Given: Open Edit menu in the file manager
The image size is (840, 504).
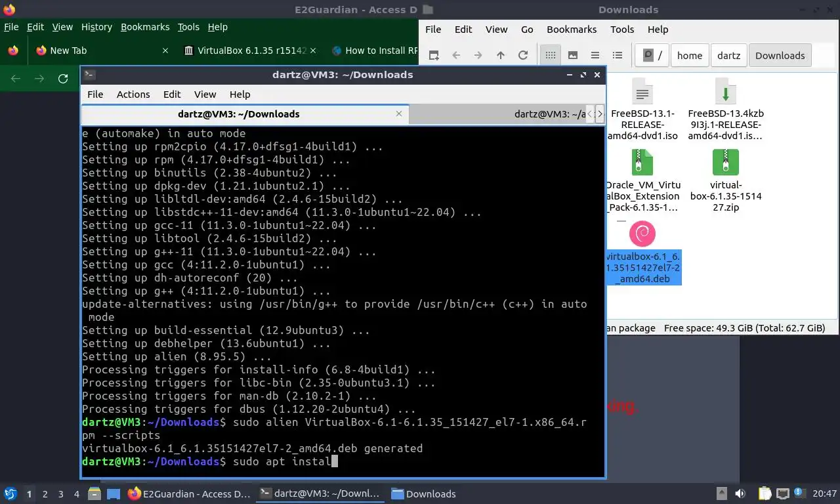Looking at the screenshot, I should pyautogui.click(x=463, y=30).
